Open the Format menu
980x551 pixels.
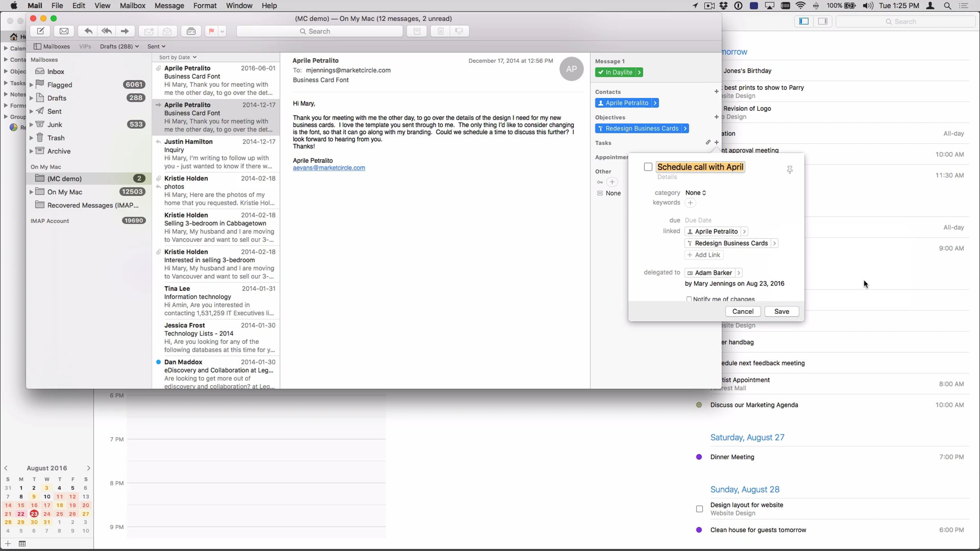tap(205, 6)
